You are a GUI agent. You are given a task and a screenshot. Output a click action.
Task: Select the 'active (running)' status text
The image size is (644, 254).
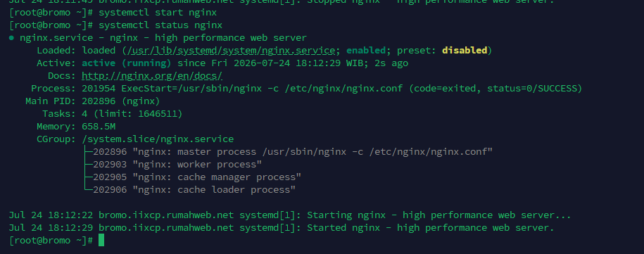pyautogui.click(x=127, y=63)
